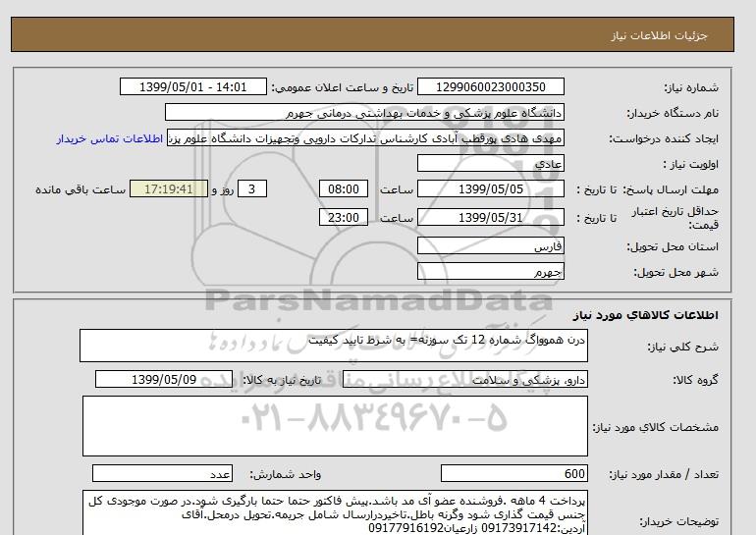Click the شماره نیاز label
Image resolution: width=756 pixels, height=535 pixels.
click(691, 87)
